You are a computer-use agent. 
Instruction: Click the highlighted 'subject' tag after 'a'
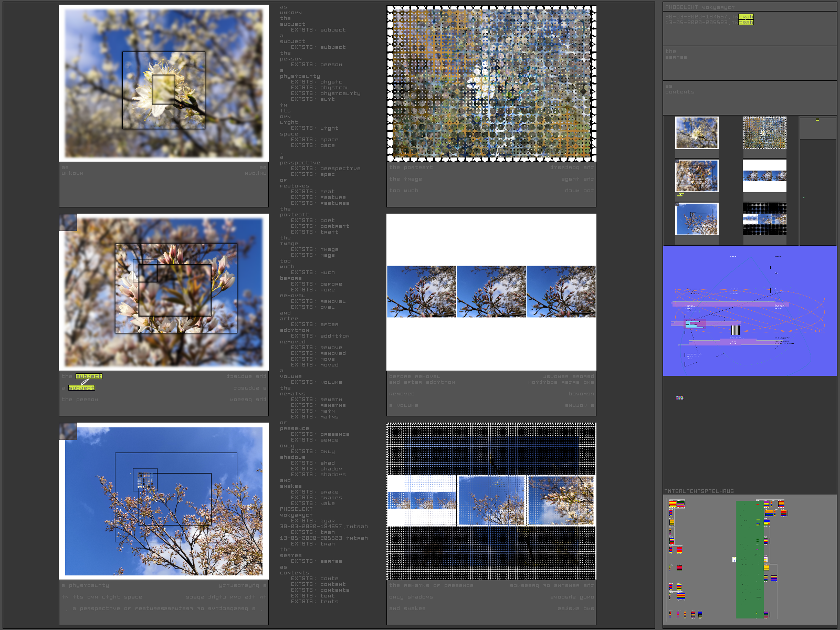click(81, 388)
